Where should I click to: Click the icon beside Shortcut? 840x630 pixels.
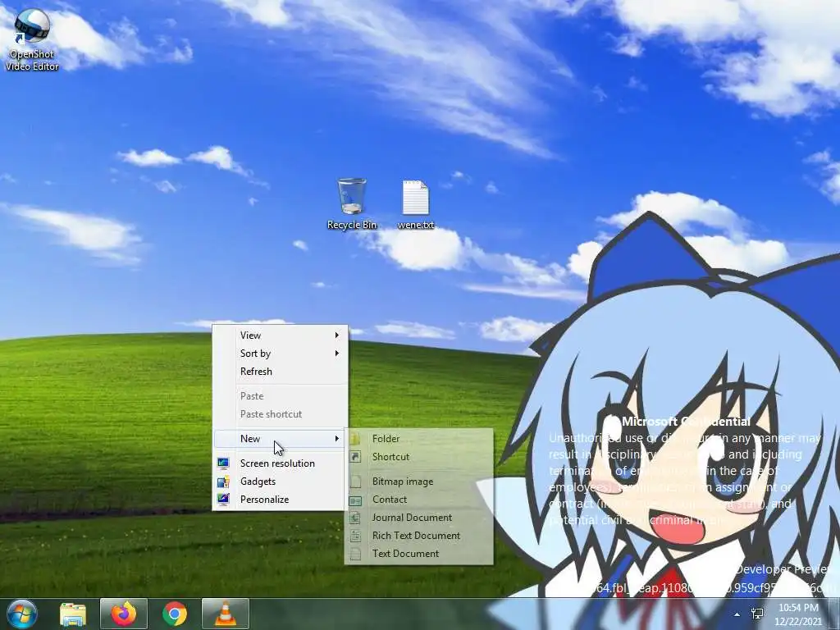[355, 456]
